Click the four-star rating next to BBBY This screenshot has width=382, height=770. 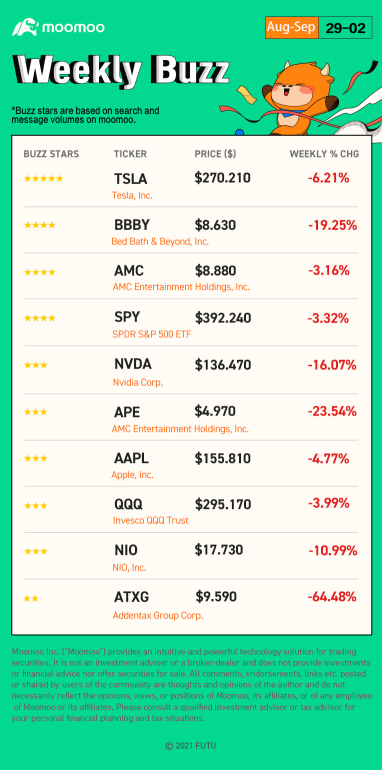coord(39,225)
